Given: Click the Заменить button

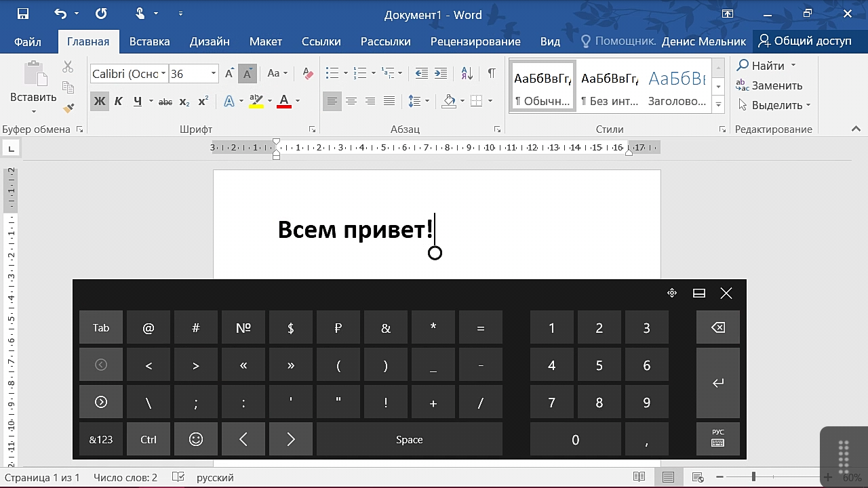Looking at the screenshot, I should 769,85.
